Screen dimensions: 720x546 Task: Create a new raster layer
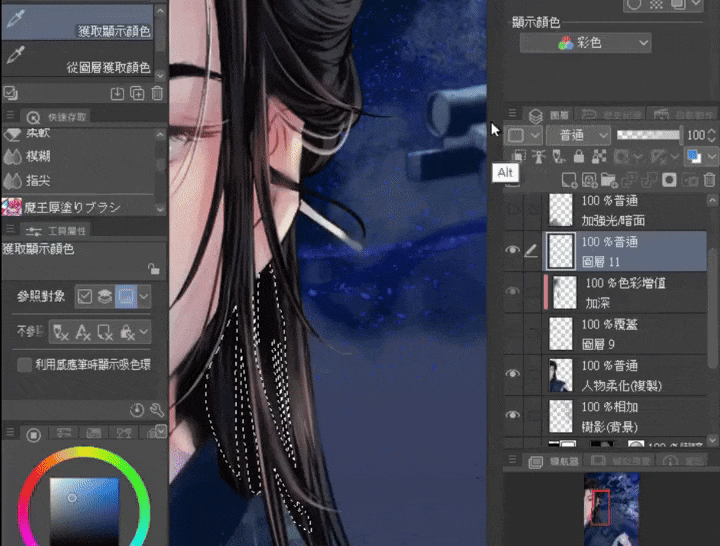(569, 180)
